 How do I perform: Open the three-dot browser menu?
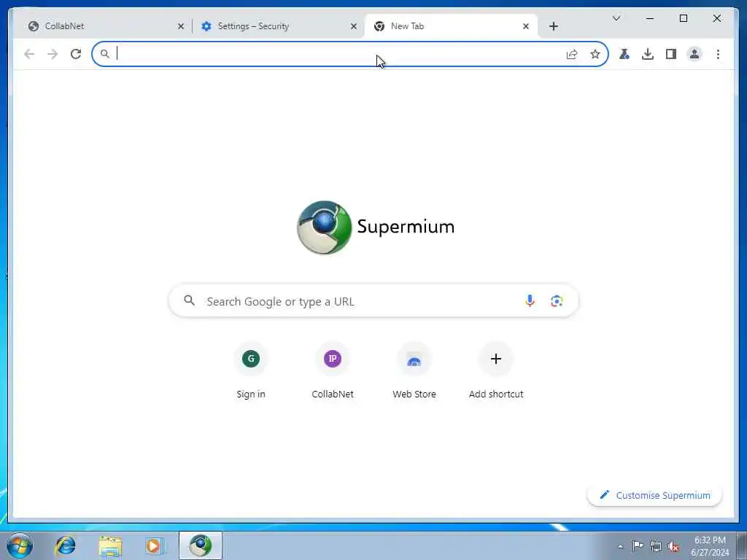tap(718, 54)
